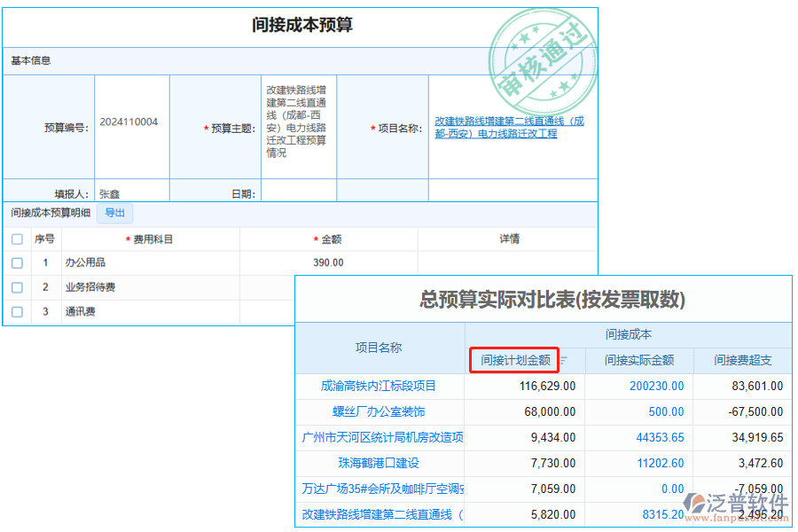Open the 螺丝厂办公室装饰 link
The height and width of the screenshot is (532, 798).
[380, 411]
